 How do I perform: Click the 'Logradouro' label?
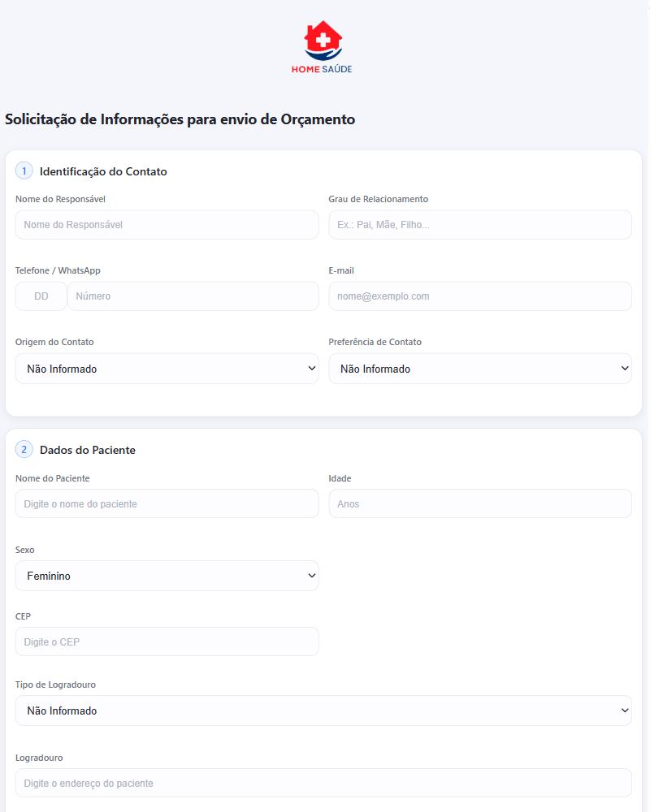coord(39,758)
